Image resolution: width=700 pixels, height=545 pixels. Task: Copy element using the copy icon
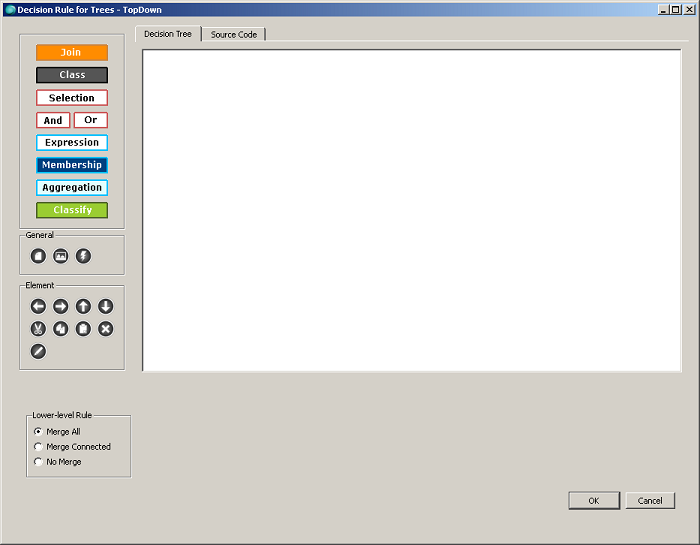pyautogui.click(x=61, y=328)
